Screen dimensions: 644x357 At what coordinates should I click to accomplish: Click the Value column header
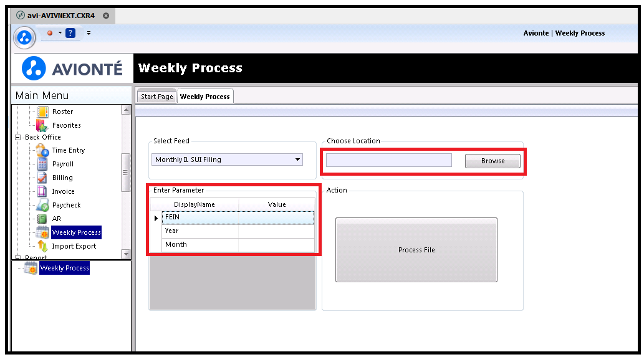coord(277,204)
